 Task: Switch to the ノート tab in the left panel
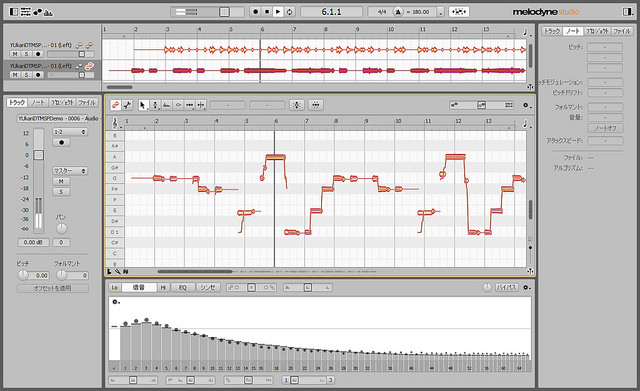click(38, 102)
